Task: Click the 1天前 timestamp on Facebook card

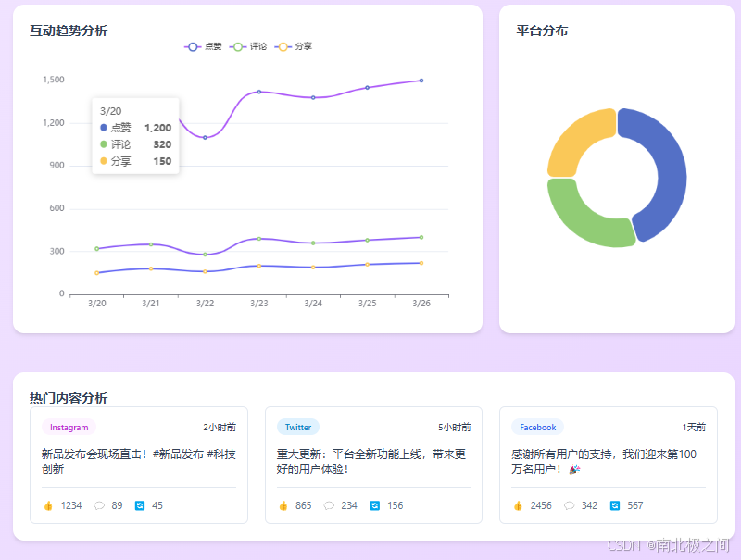Action: tap(694, 428)
